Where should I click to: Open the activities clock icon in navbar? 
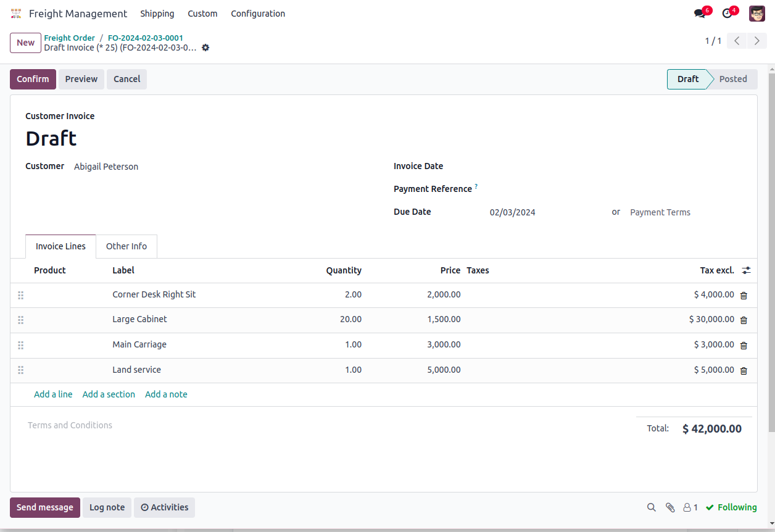click(727, 14)
